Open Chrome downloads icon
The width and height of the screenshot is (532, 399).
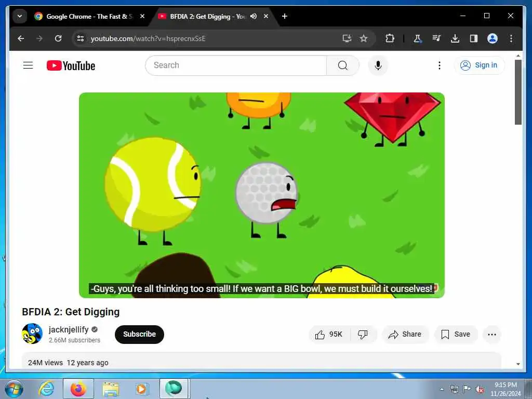tap(455, 38)
